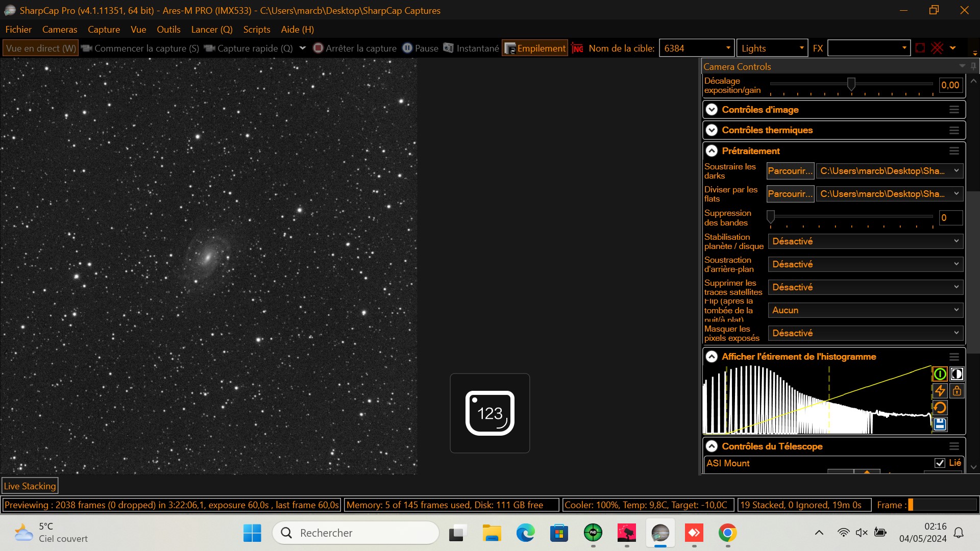
Task: Toggle the green auto-stretch power icon
Action: [940, 374]
